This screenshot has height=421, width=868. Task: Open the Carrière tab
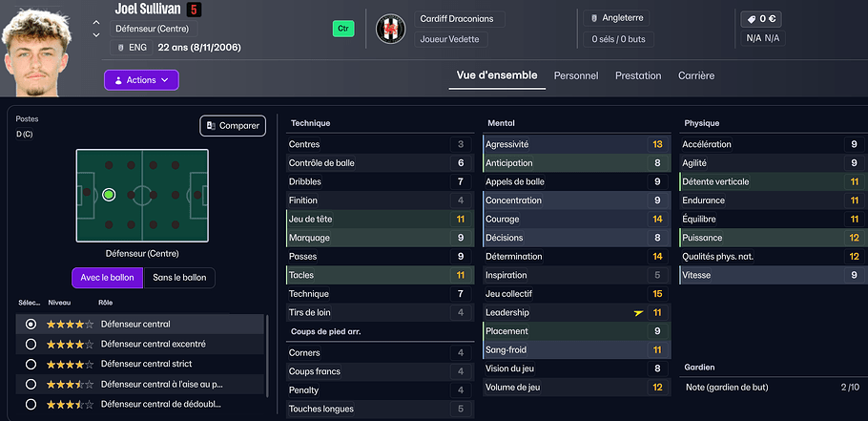(696, 75)
